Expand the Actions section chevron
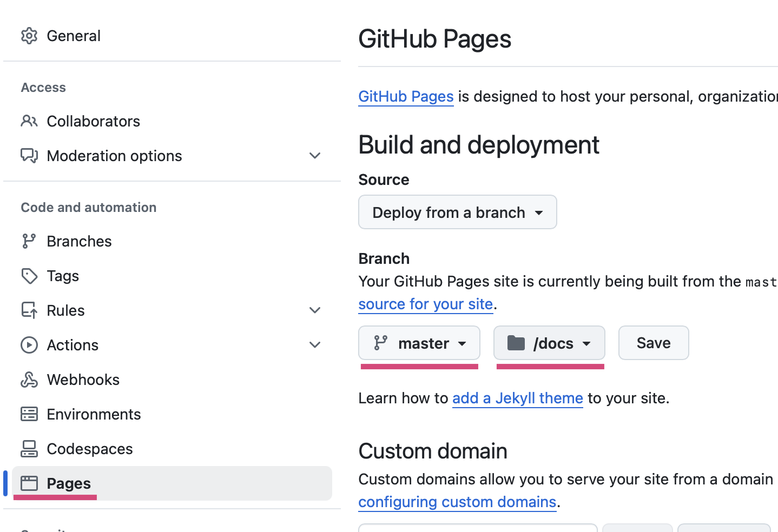The width and height of the screenshot is (778, 532). (x=315, y=345)
